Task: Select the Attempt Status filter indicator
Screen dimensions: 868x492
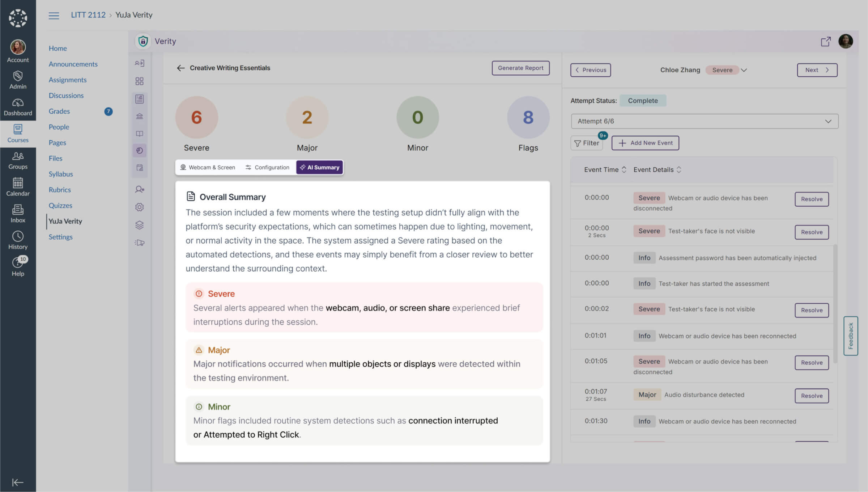Action: click(x=593, y=101)
